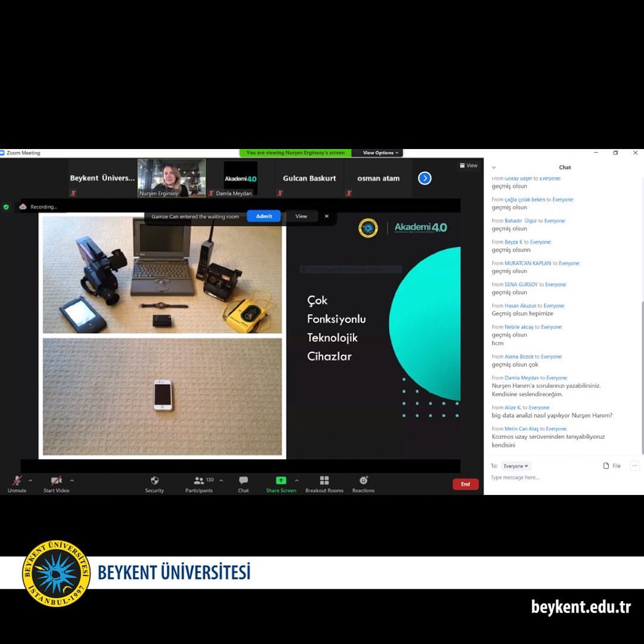Select Damla Meydan's participant tile
This screenshot has height=644, width=644.
point(241,178)
